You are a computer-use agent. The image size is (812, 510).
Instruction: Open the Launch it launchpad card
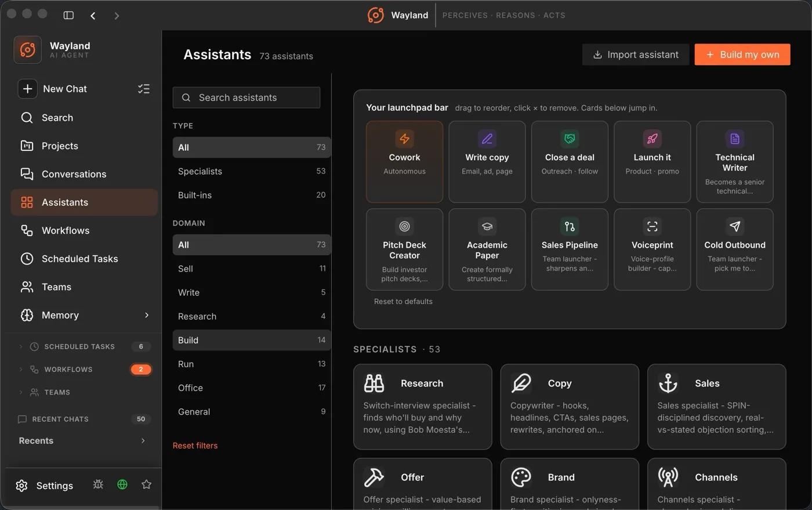click(652, 162)
